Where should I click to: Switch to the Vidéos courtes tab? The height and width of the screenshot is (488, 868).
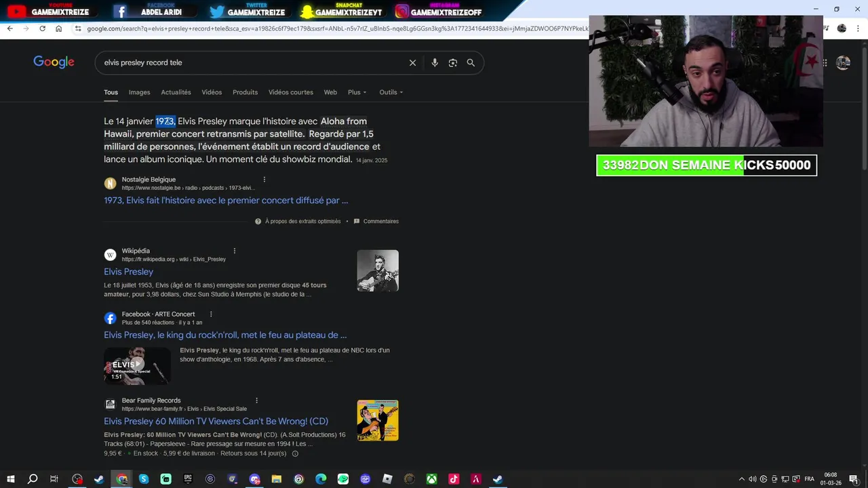[x=290, y=92]
